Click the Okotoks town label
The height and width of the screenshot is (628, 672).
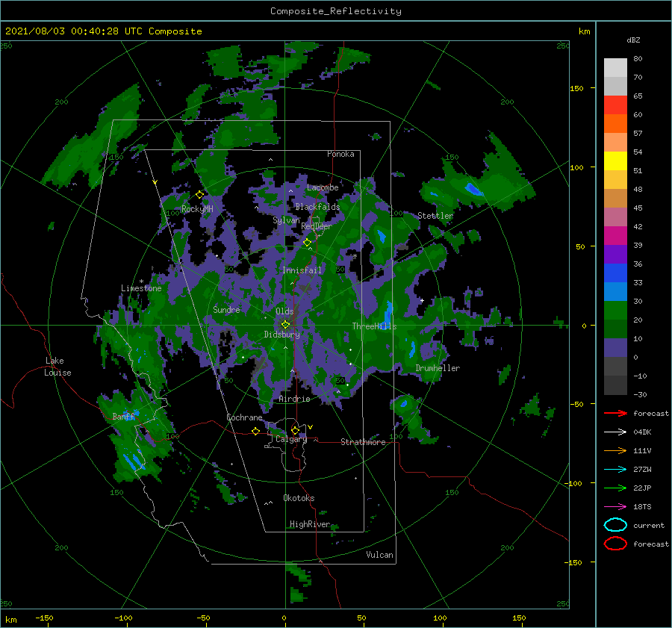[x=299, y=498]
